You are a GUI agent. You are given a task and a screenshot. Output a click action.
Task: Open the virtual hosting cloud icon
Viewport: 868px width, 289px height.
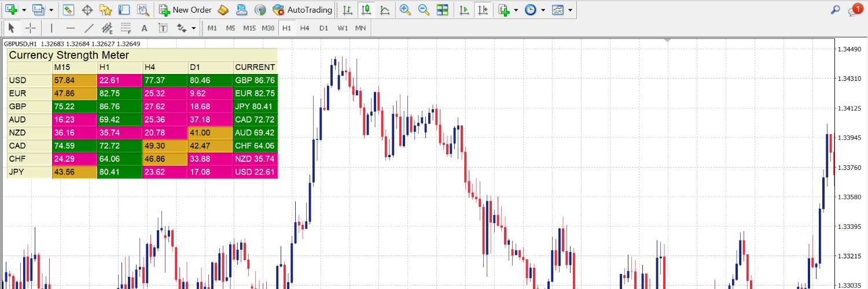[242, 10]
